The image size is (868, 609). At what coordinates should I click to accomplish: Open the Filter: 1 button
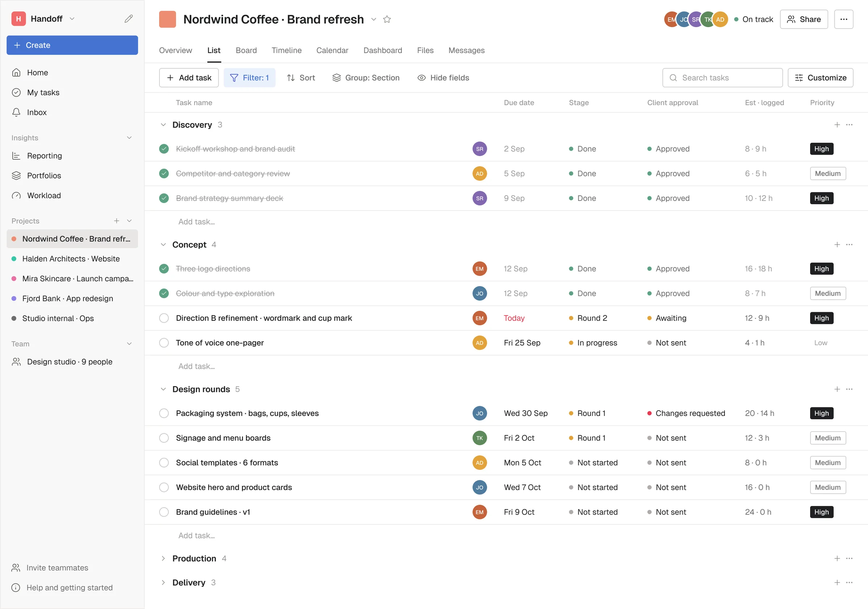click(250, 77)
